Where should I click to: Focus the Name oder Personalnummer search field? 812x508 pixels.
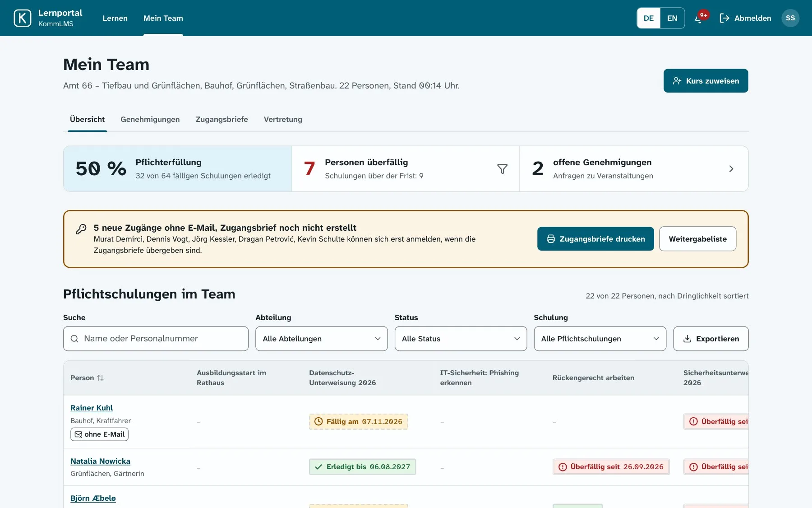tap(156, 339)
